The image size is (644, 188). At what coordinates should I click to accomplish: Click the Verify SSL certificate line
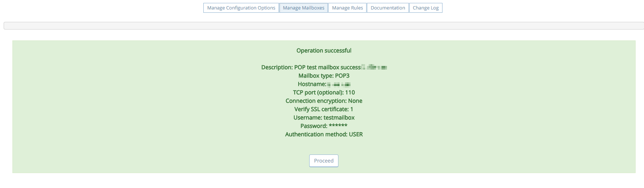pyautogui.click(x=324, y=109)
